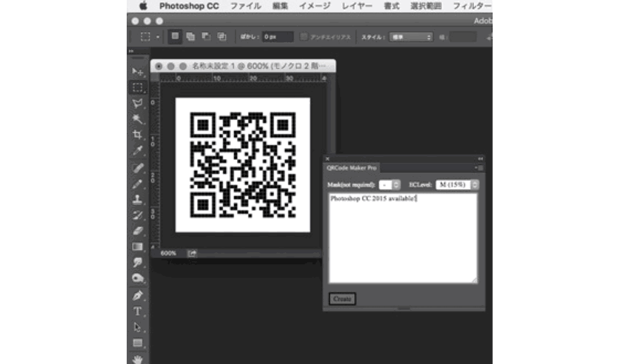This screenshot has width=626, height=364.
Task: Click the QR text area with Photoshop CC 2015
Action: click(403, 238)
